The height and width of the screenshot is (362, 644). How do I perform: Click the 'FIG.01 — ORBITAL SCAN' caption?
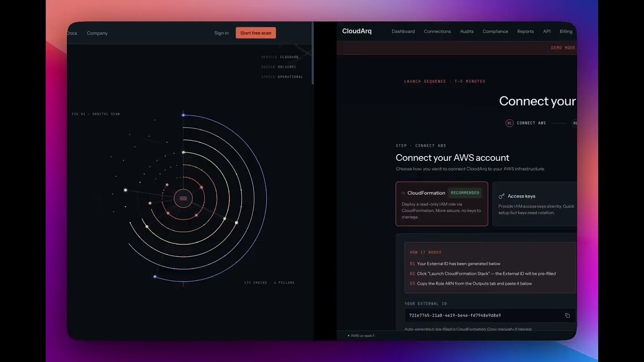point(96,114)
